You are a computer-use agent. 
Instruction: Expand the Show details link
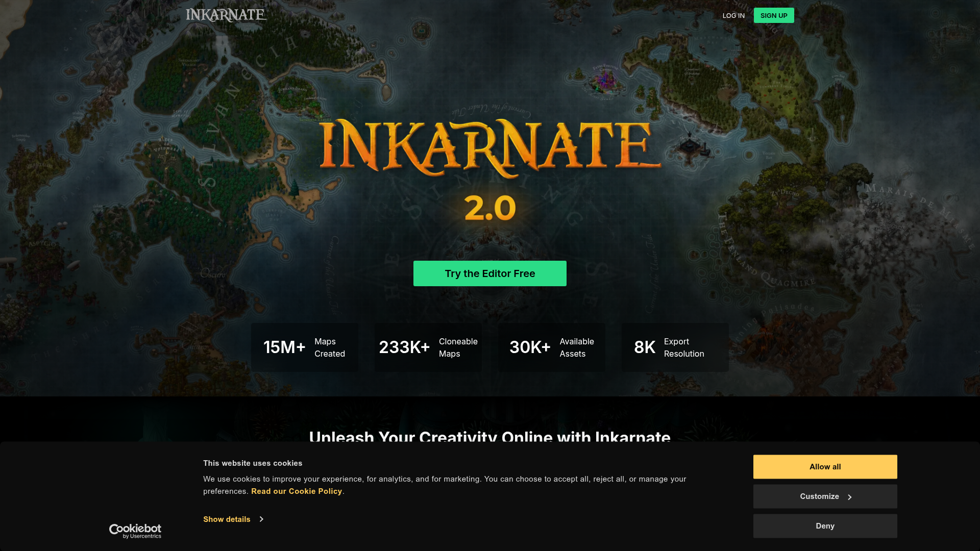tap(227, 519)
